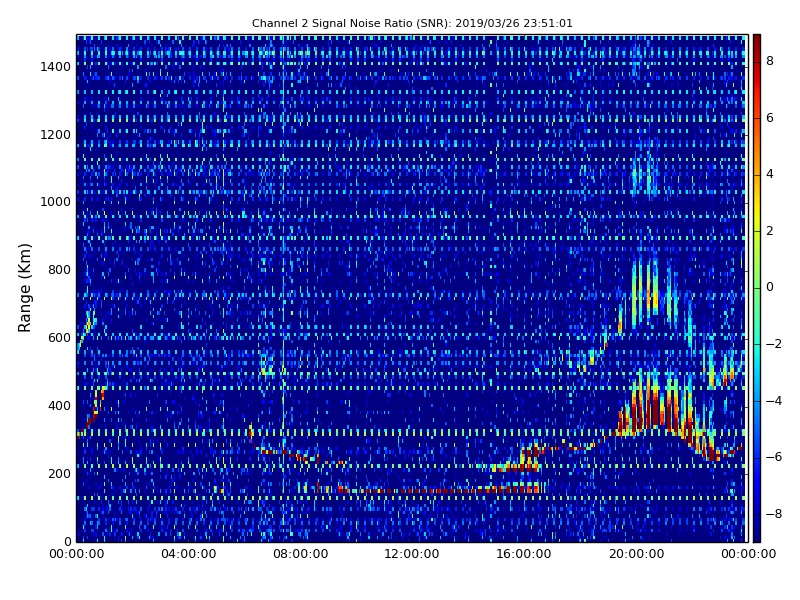This screenshot has height=600, width=800.
Task: Click the colorbar label 2
Action: [770, 231]
